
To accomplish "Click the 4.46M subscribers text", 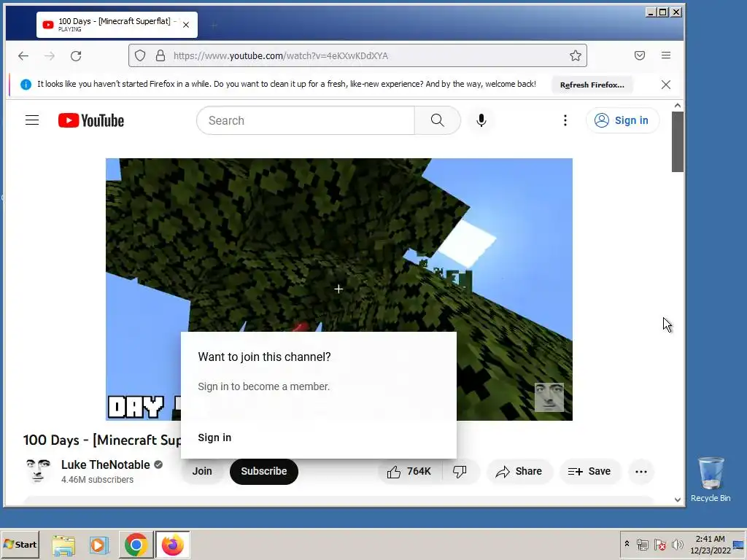I will click(97, 480).
